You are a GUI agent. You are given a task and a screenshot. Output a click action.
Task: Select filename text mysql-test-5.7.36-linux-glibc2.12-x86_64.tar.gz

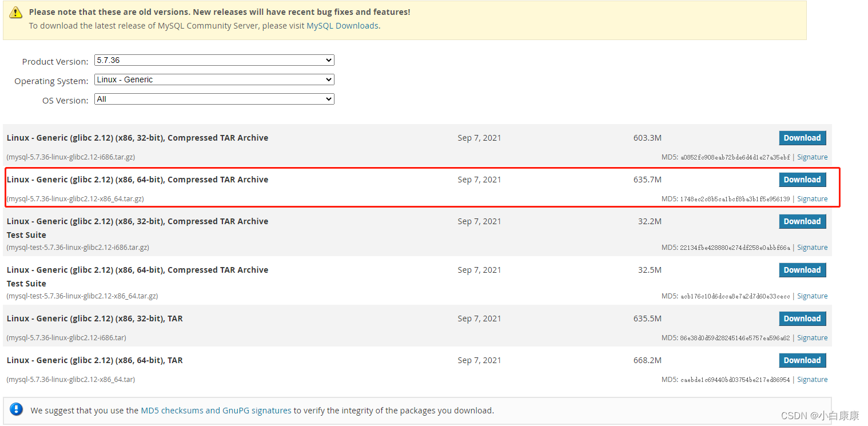pyautogui.click(x=82, y=296)
